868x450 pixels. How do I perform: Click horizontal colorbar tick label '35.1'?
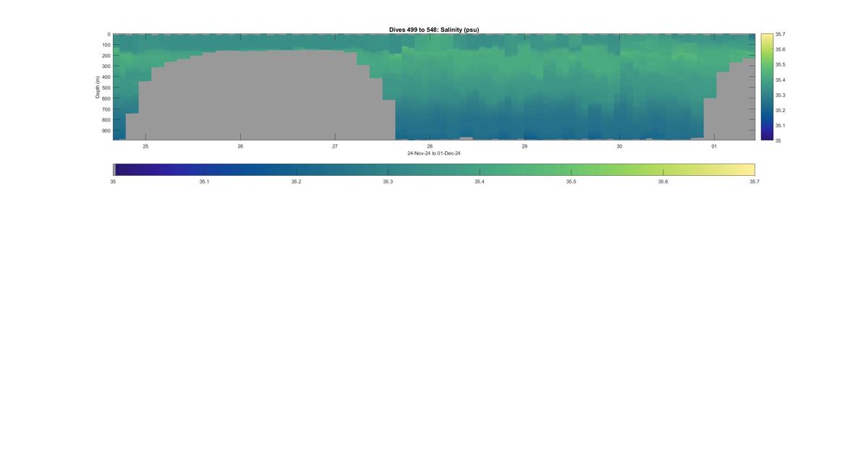[x=205, y=182]
